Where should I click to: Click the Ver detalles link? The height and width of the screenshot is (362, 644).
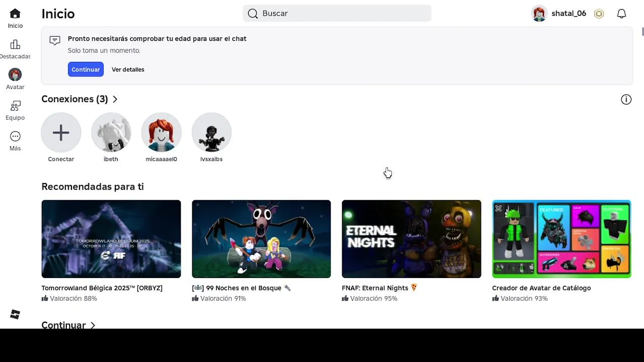[128, 69]
